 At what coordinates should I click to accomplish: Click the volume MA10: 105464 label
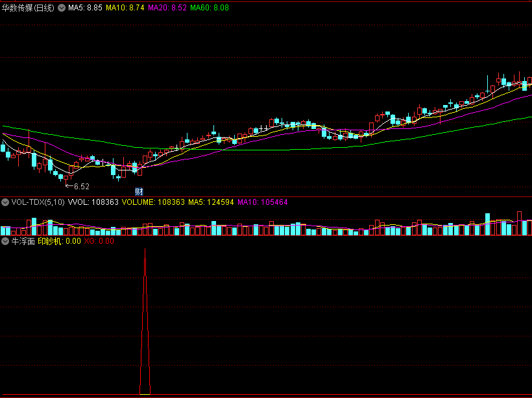pyautogui.click(x=263, y=202)
